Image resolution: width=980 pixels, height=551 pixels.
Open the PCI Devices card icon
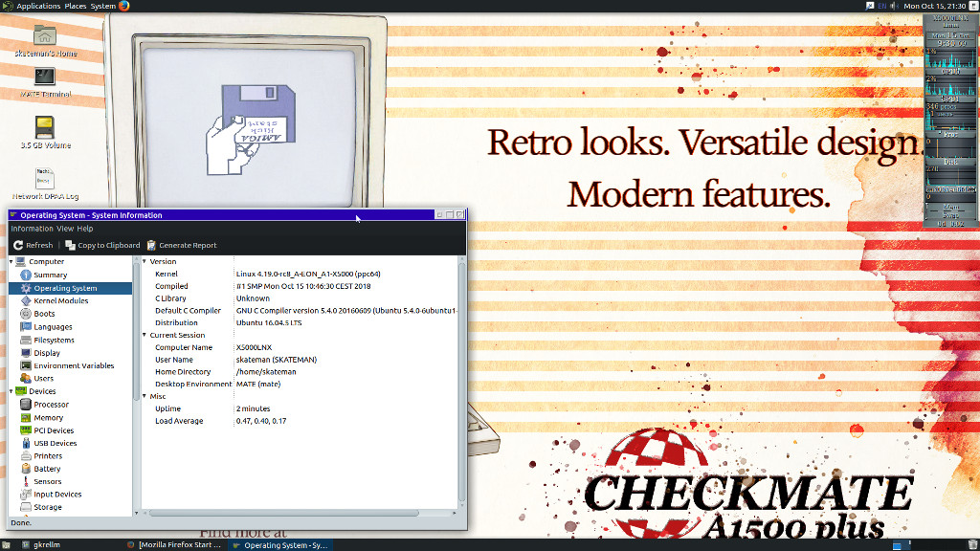point(26,430)
